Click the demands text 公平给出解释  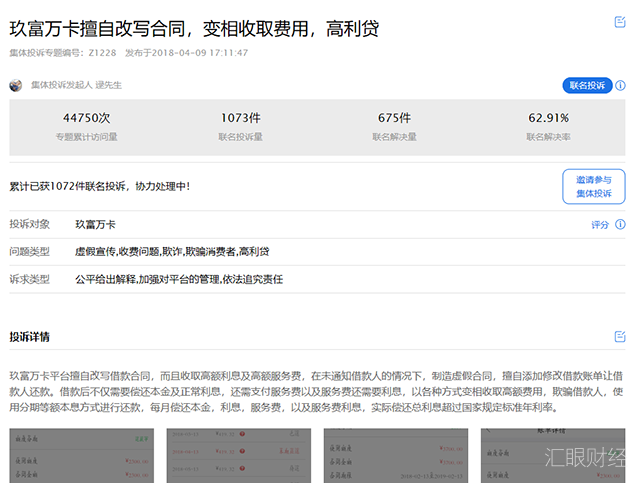(179, 280)
